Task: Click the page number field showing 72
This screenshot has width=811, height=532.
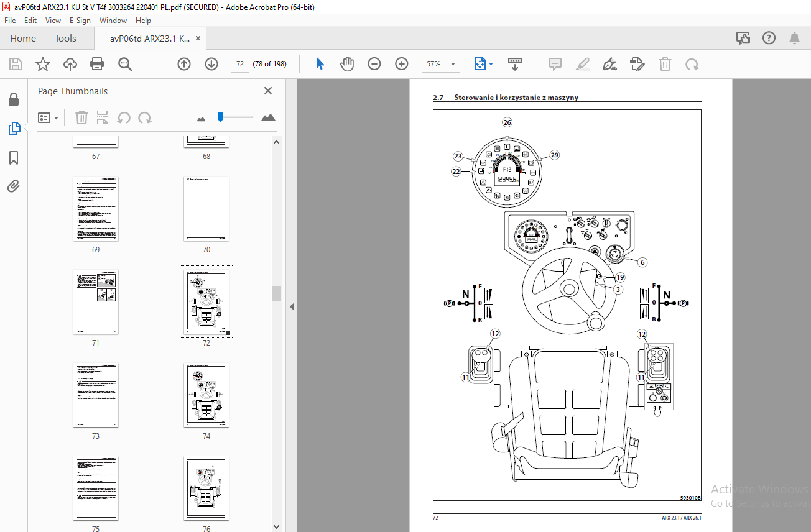Action: click(x=239, y=64)
